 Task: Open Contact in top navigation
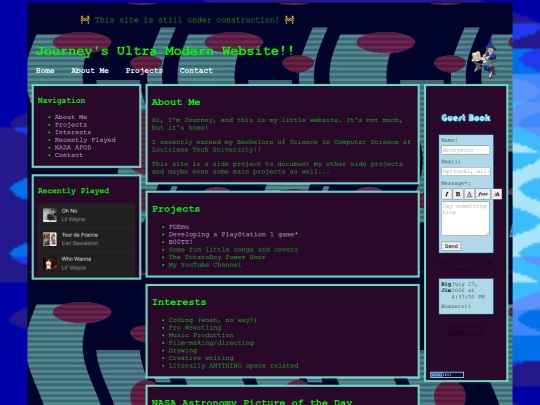tap(196, 71)
